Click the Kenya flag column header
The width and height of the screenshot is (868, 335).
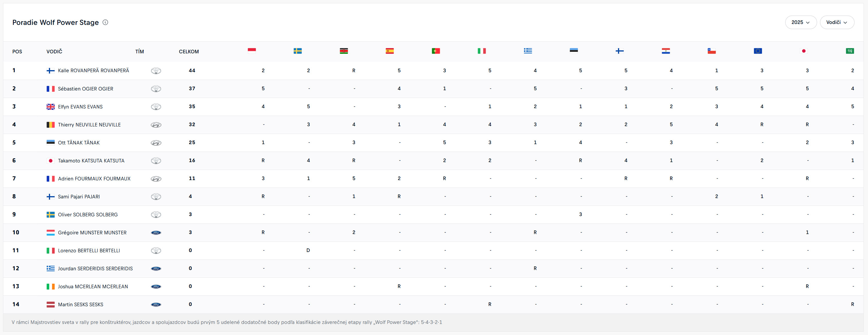click(x=344, y=51)
